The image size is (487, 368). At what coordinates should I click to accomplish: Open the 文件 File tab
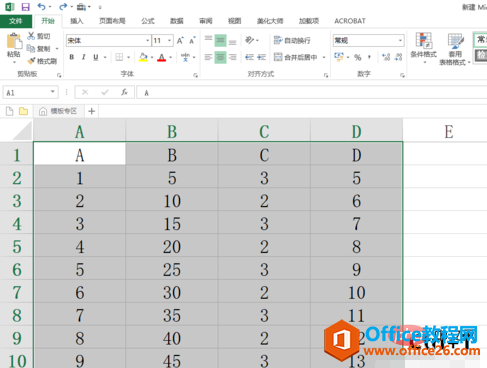[16, 21]
